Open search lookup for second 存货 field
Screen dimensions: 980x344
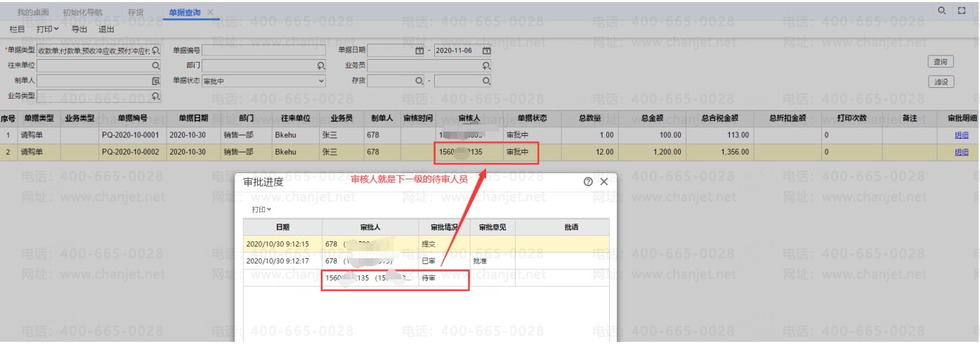pos(486,81)
